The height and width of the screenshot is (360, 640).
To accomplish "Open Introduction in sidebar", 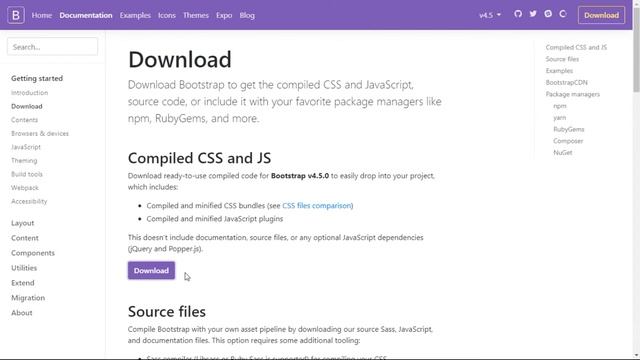I will pyautogui.click(x=29, y=93).
